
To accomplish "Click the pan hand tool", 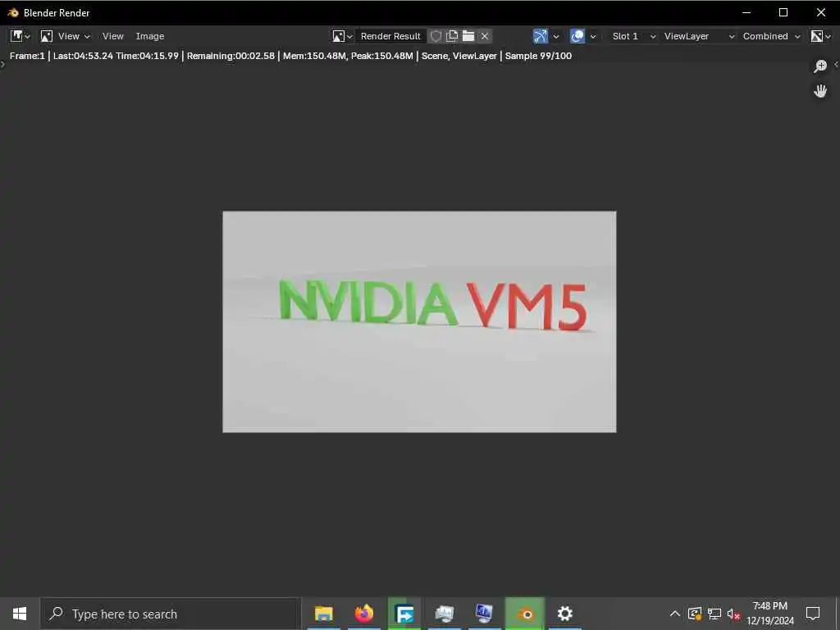I will (820, 91).
